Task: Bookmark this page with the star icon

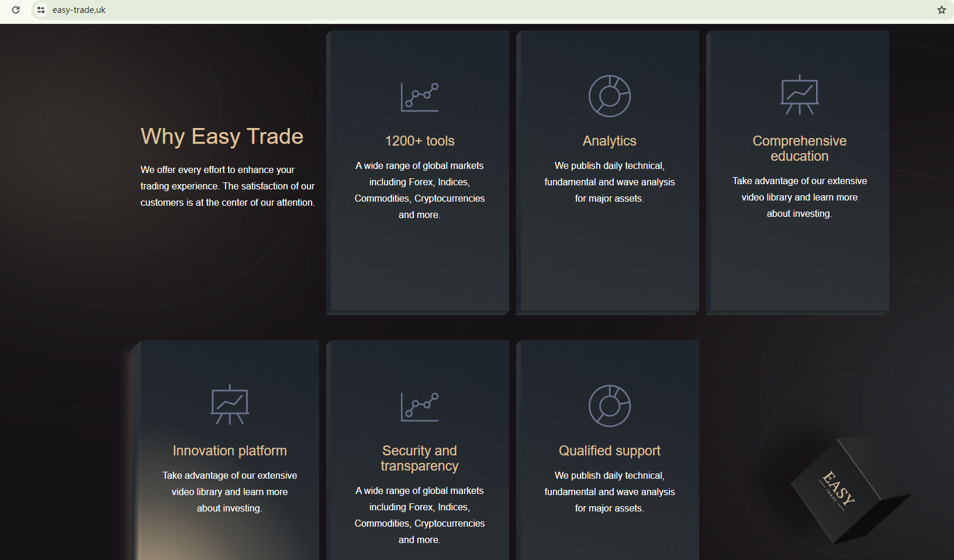Action: 942,10
